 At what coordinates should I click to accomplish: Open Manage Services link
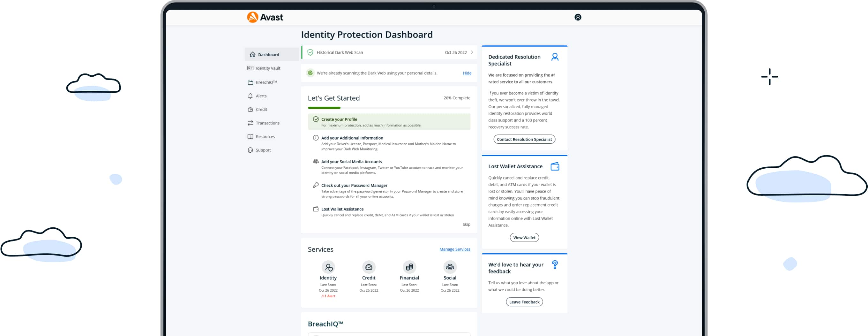[x=454, y=249]
